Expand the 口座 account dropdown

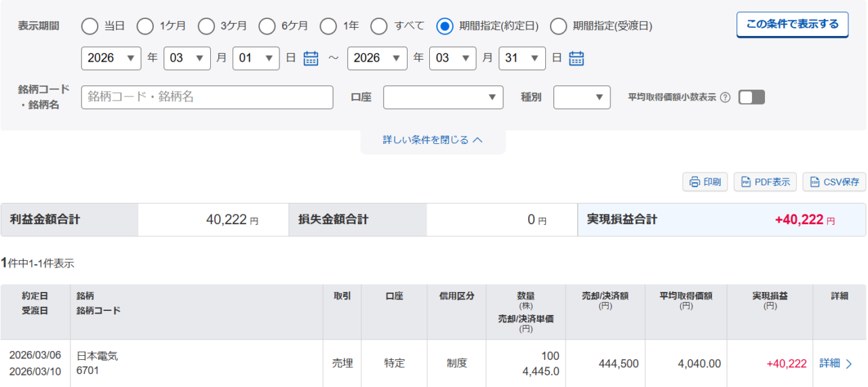pos(443,98)
